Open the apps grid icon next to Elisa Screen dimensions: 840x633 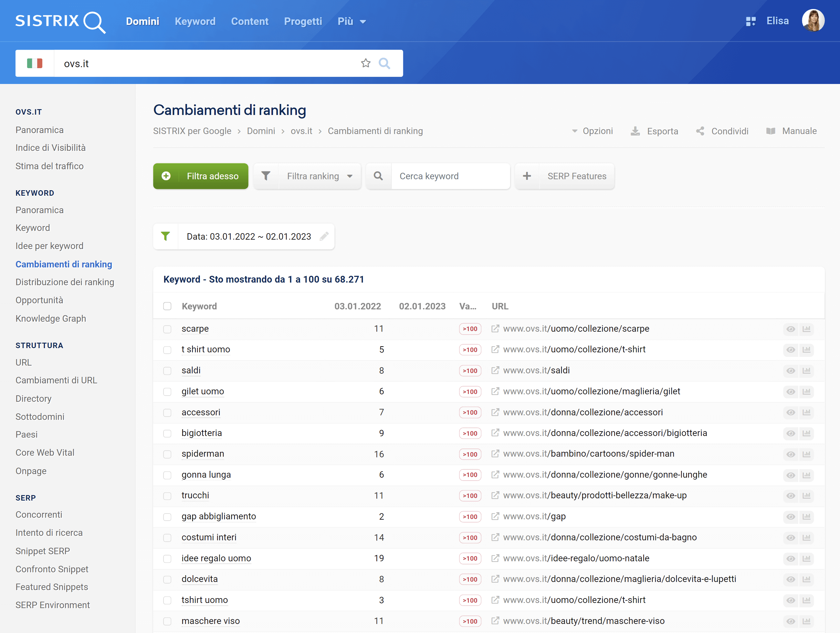click(x=751, y=21)
